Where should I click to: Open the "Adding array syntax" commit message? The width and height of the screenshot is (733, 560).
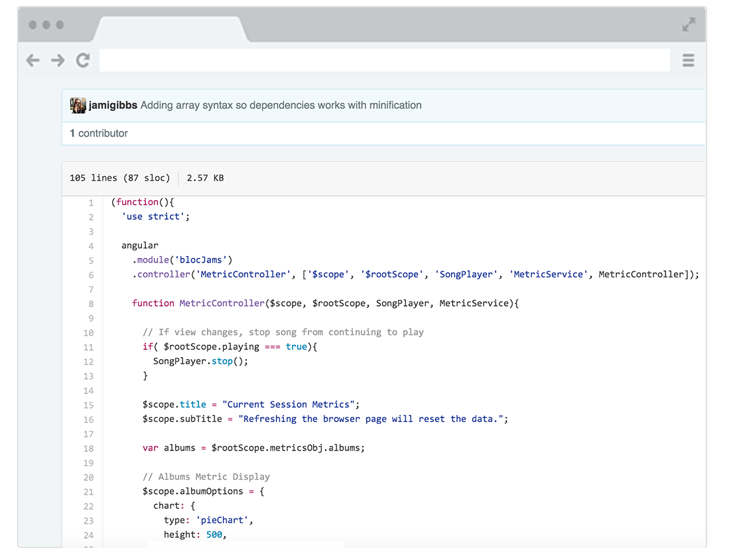281,105
